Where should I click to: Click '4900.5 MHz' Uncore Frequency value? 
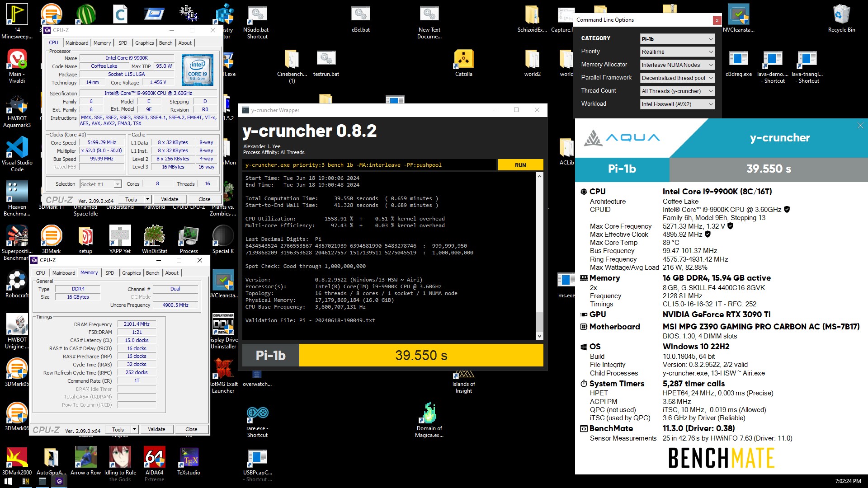point(175,305)
